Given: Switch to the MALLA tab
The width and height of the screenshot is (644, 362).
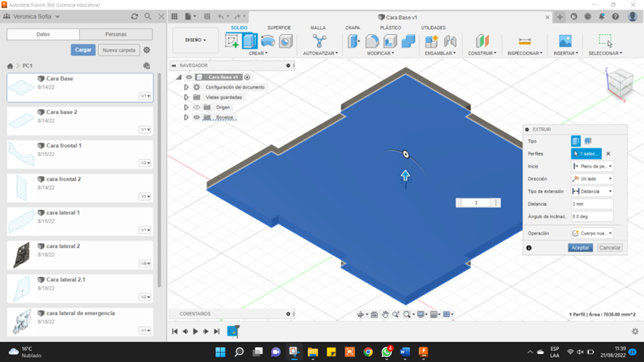Looking at the screenshot, I should point(318,28).
